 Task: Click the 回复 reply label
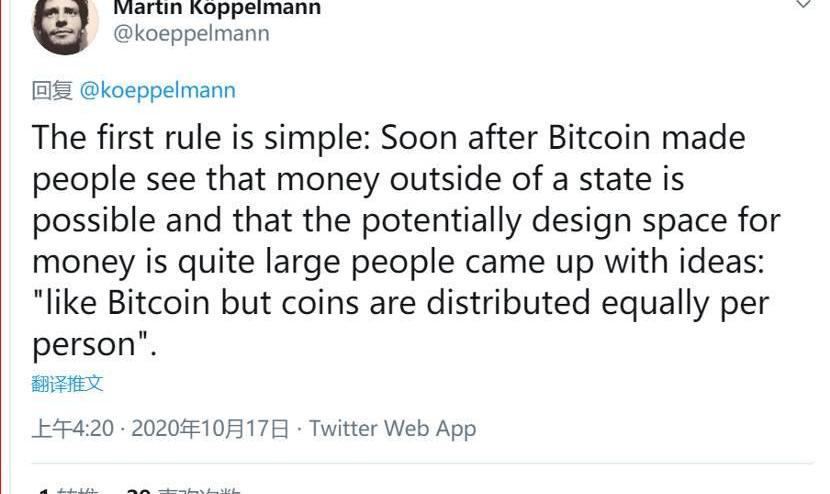click(52, 90)
